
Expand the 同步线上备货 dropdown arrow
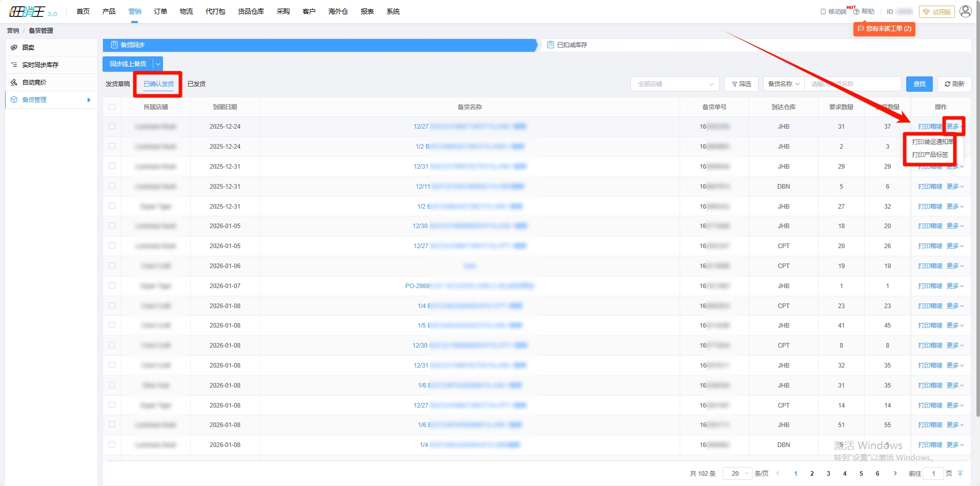coord(158,64)
